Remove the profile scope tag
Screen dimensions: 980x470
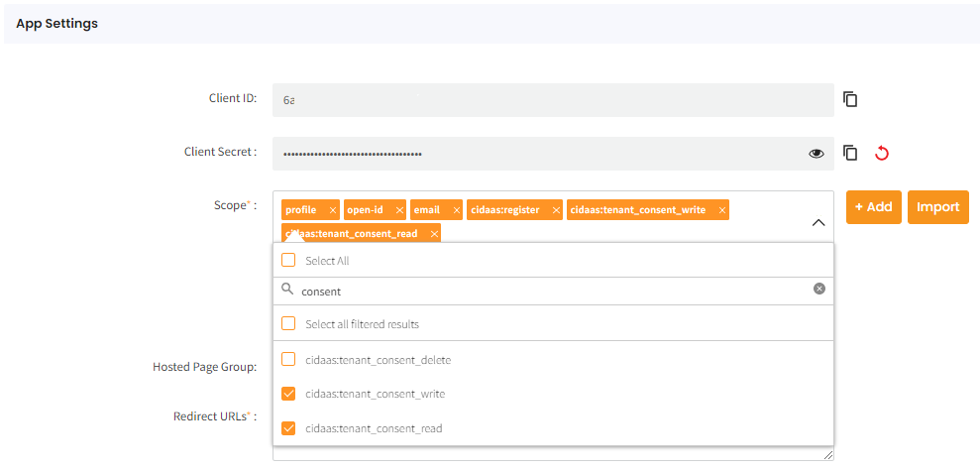pos(333,210)
